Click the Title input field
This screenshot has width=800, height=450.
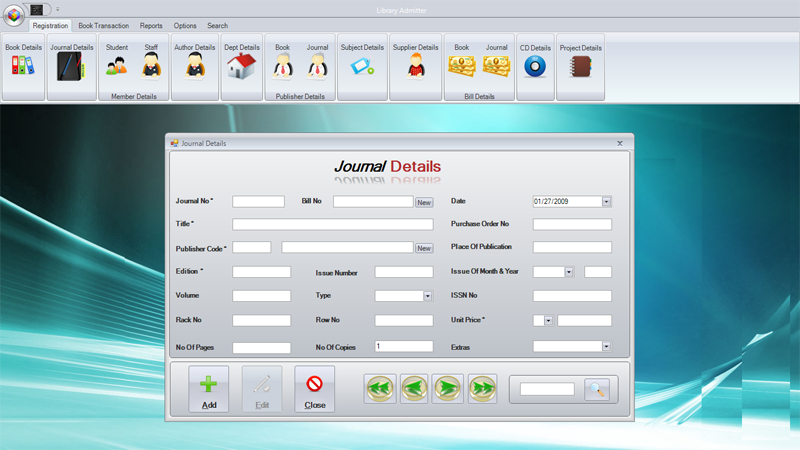333,224
